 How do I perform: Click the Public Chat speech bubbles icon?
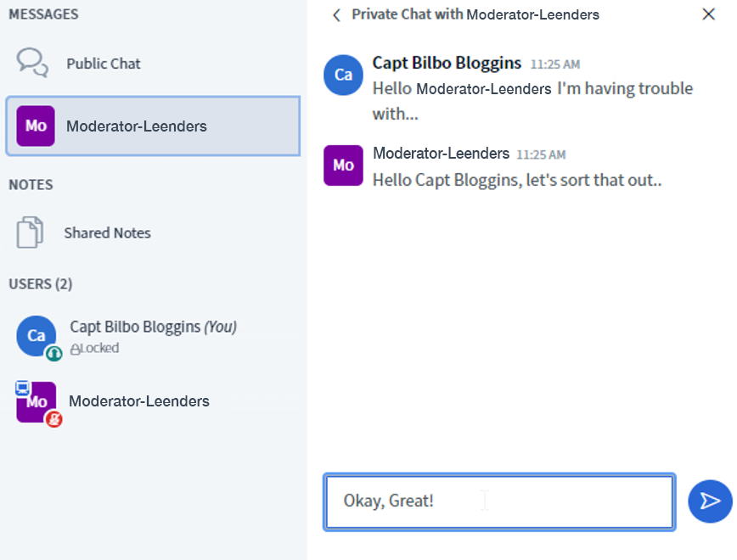tap(32, 62)
